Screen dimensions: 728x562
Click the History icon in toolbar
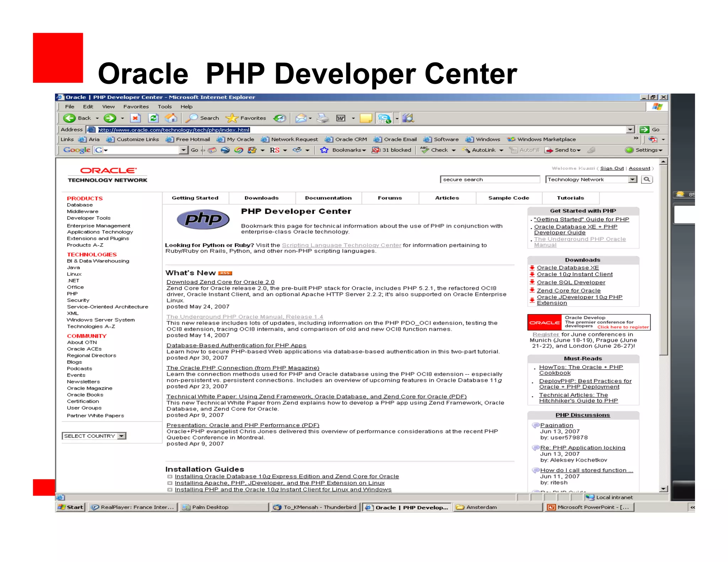[280, 118]
